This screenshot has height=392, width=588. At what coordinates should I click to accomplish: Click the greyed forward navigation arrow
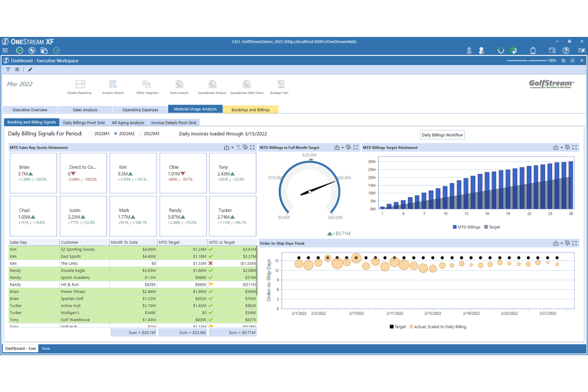(x=56, y=50)
